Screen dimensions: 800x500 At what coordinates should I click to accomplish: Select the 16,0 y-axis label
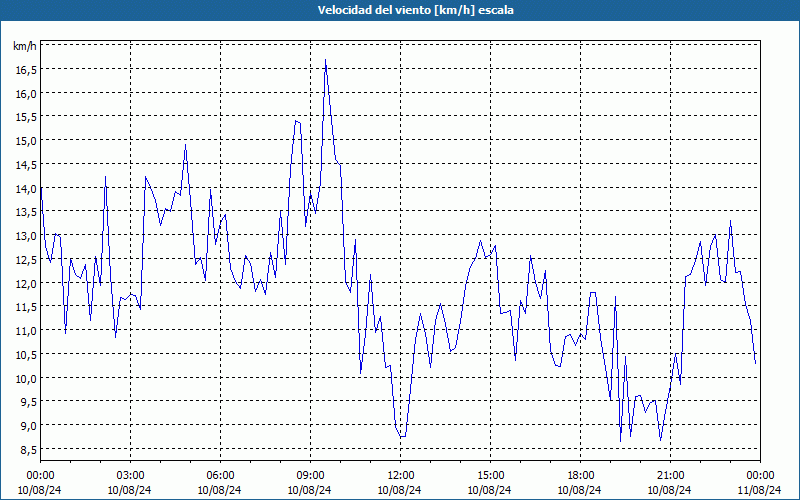tap(26, 93)
